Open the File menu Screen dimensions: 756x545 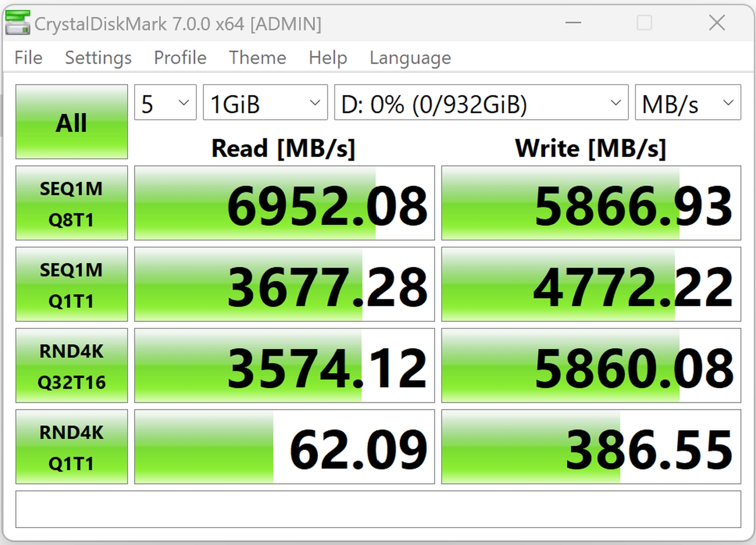(28, 58)
